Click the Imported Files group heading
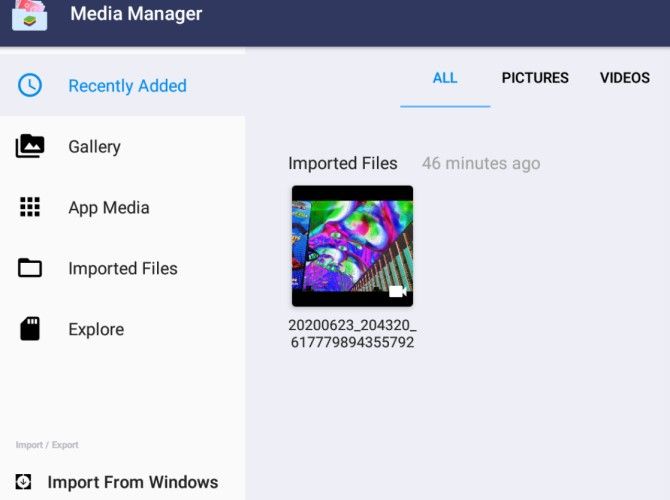This screenshot has width=670, height=500. coord(343,163)
